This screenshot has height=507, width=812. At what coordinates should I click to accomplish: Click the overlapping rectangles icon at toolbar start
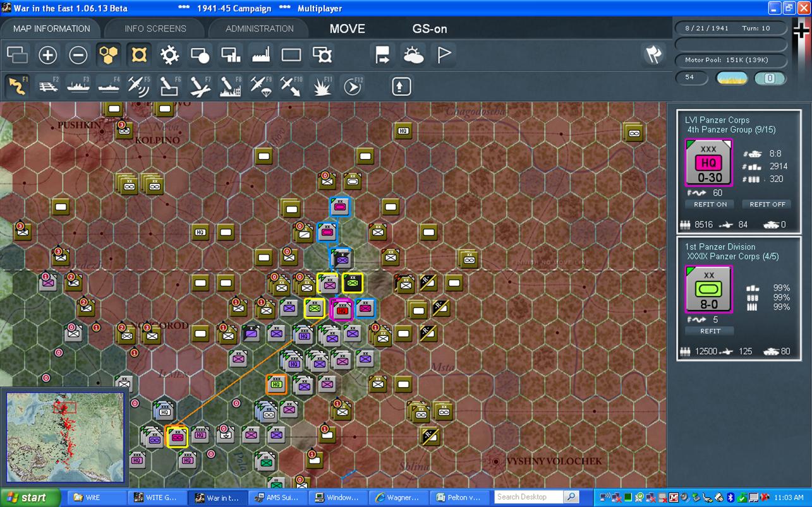click(17, 56)
